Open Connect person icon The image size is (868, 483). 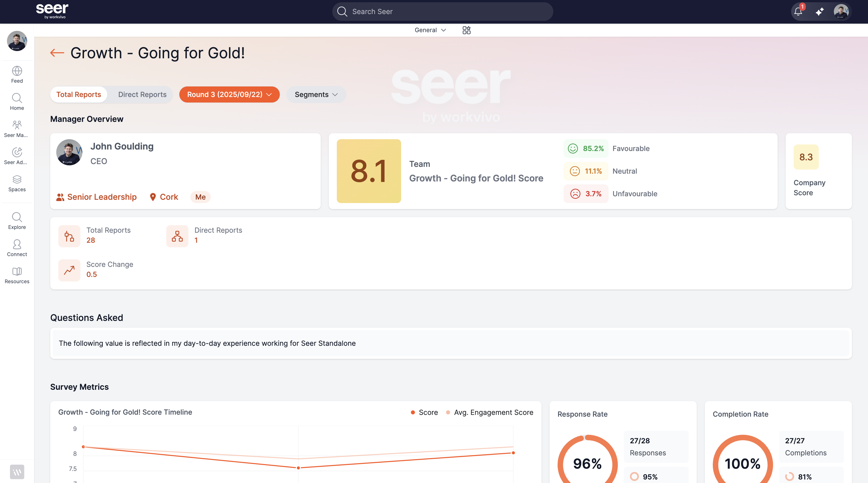(x=17, y=244)
